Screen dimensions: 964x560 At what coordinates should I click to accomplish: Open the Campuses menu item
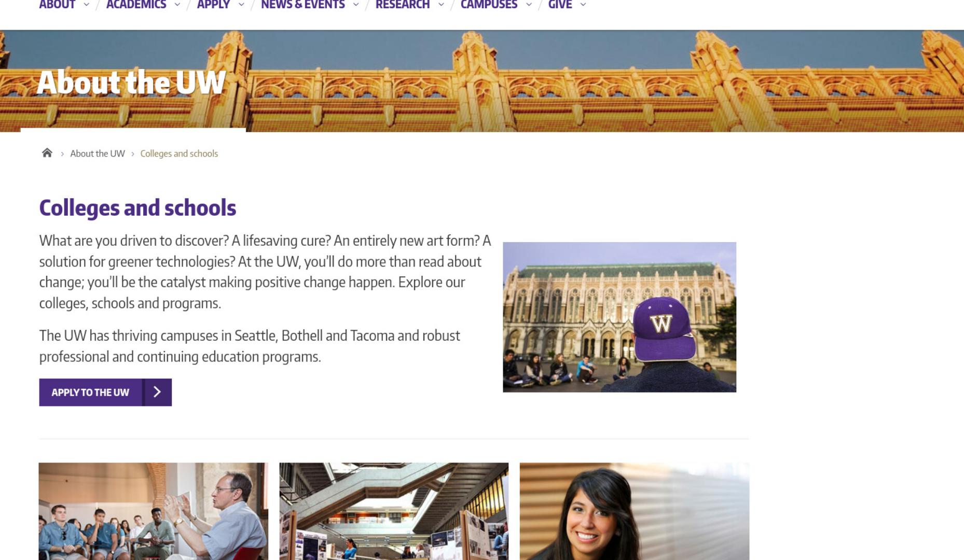(x=489, y=5)
